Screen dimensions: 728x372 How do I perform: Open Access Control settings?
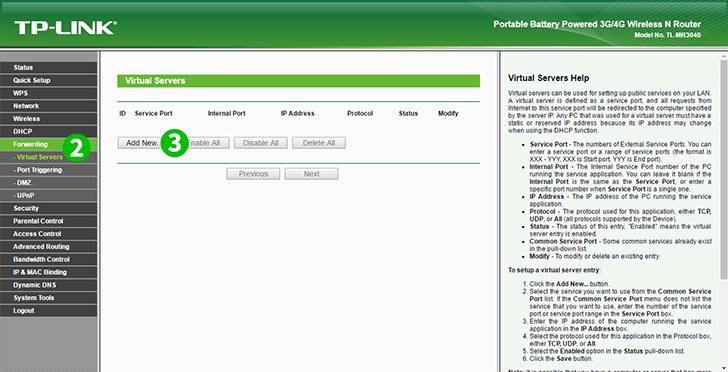(x=49, y=234)
